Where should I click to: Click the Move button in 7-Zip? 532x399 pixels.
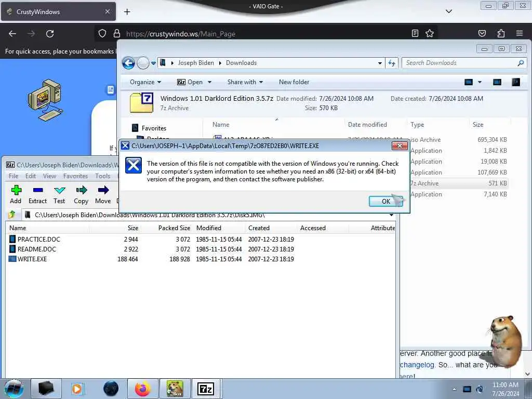(x=103, y=195)
